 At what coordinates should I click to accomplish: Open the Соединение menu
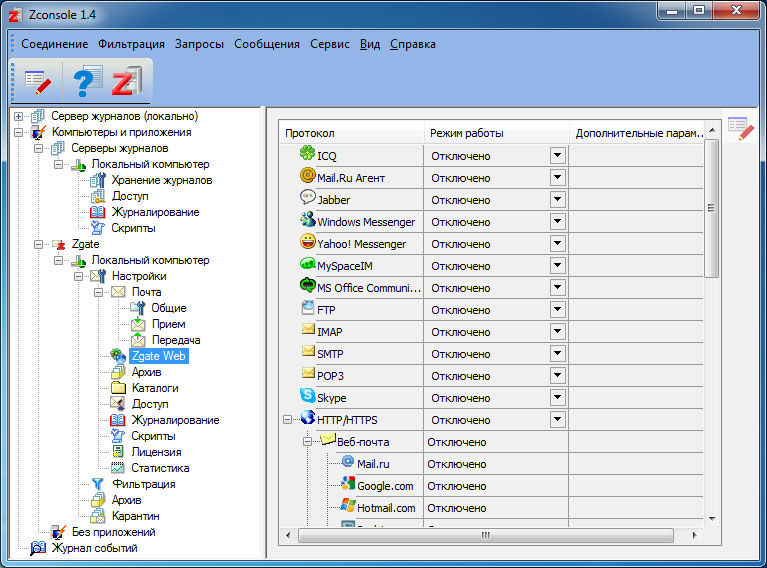coord(54,44)
